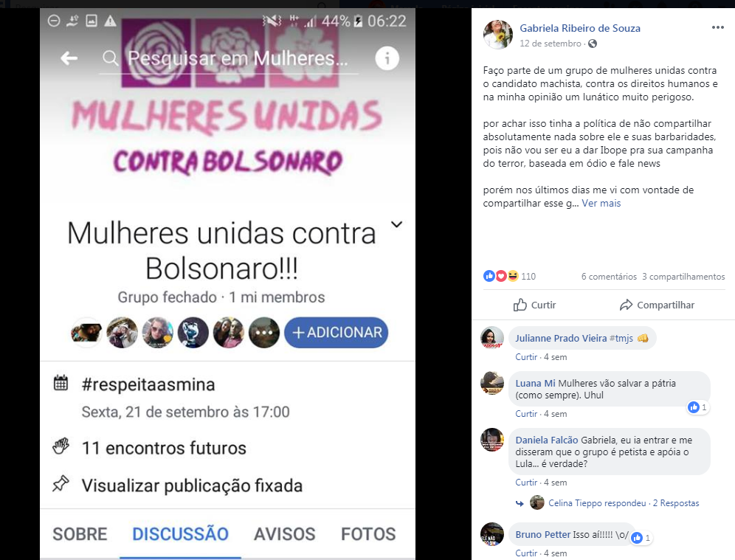
Task: Click the Curtir like button on post
Action: click(534, 305)
